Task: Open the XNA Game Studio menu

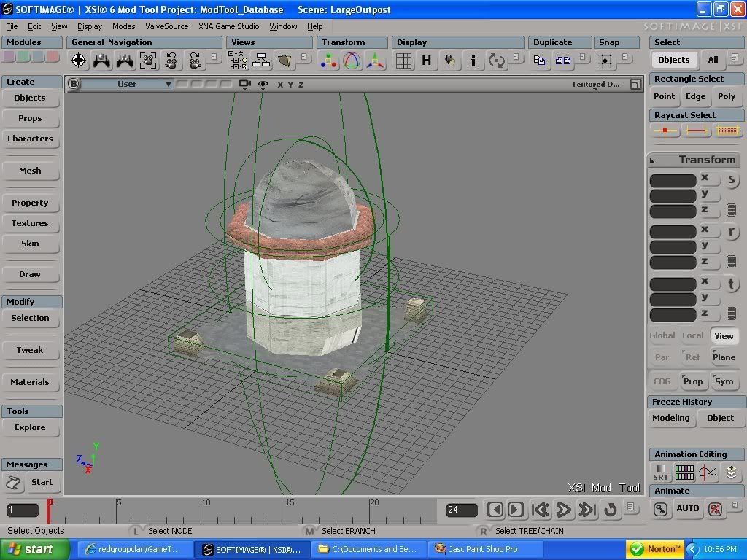Action: click(228, 26)
